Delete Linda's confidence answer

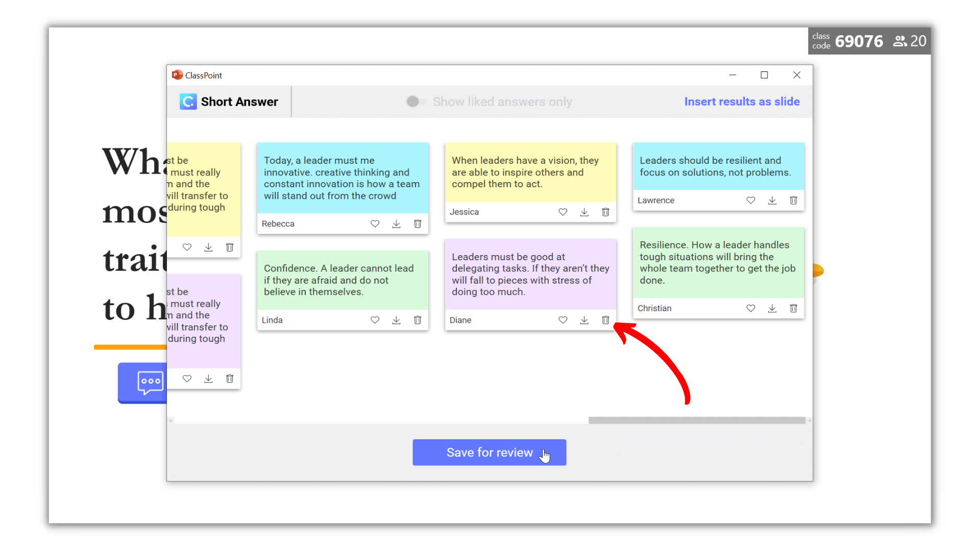click(x=418, y=320)
